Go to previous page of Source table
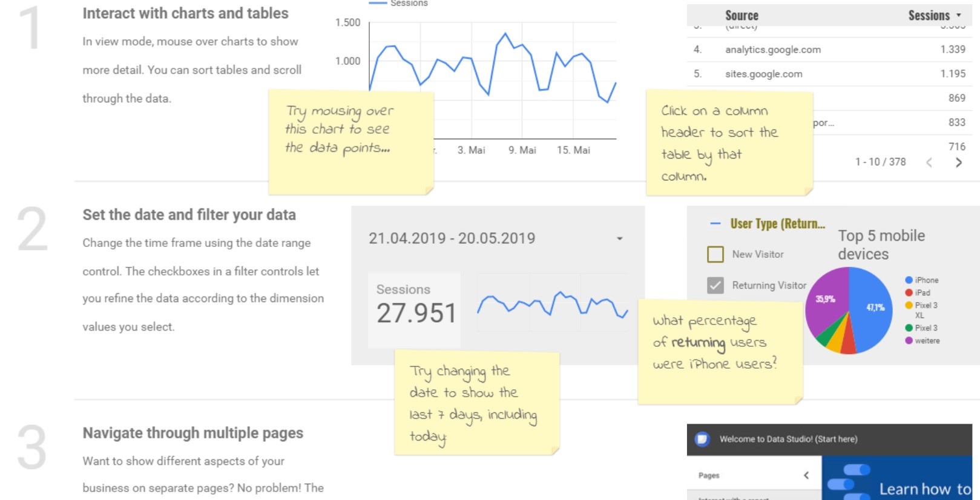980x500 pixels. [929, 162]
